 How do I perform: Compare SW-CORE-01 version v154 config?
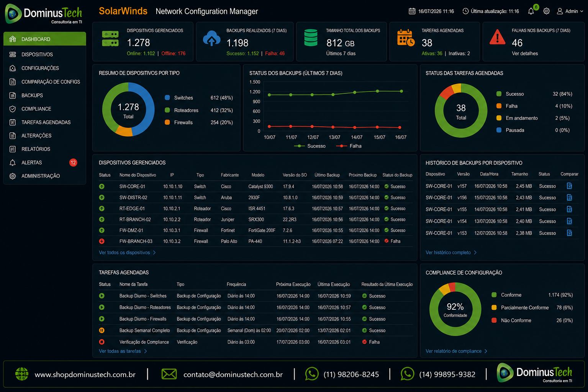[x=569, y=221]
